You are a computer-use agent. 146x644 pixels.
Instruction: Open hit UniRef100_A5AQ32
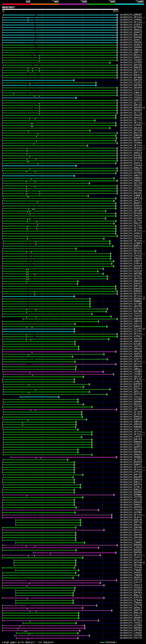pyautogui.click(x=131, y=30)
